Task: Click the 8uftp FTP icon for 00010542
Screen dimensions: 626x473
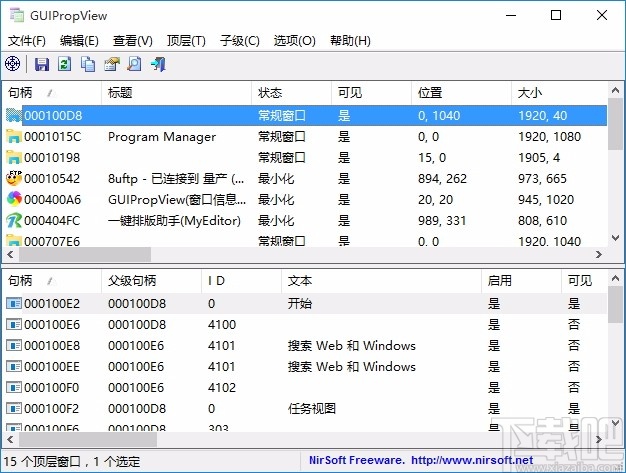Action: point(14,178)
